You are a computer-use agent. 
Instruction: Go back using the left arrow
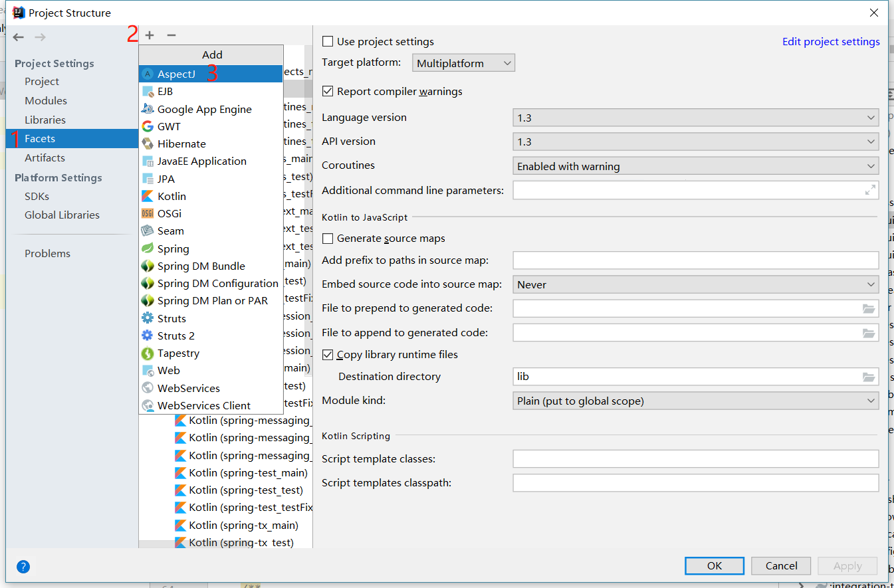[x=19, y=37]
